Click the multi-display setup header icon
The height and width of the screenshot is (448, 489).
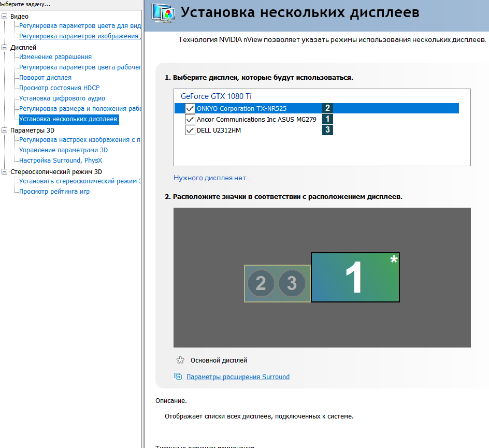tap(163, 13)
